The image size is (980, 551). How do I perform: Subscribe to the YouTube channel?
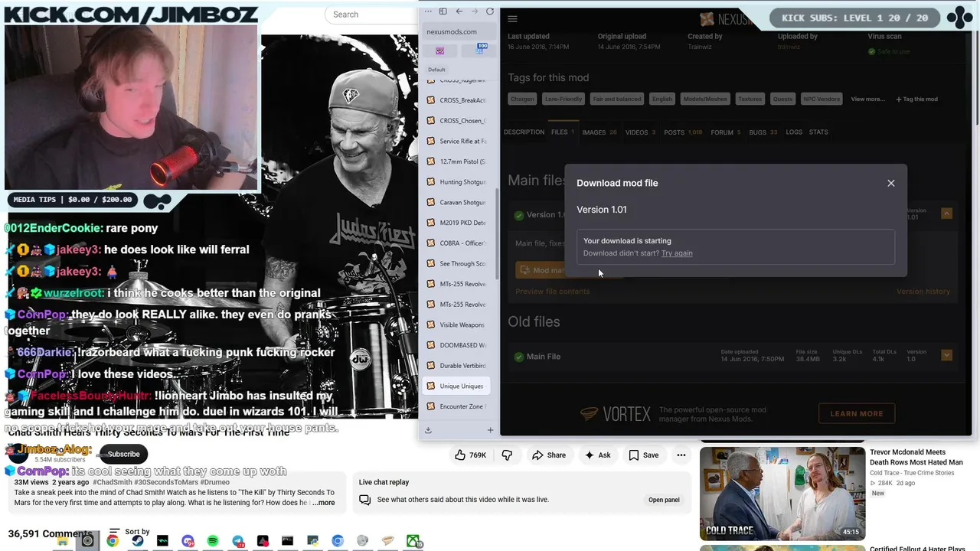[123, 454]
